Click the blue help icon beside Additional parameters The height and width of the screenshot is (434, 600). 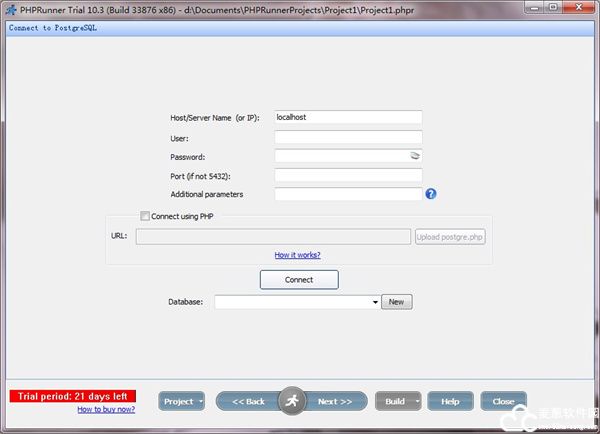431,194
